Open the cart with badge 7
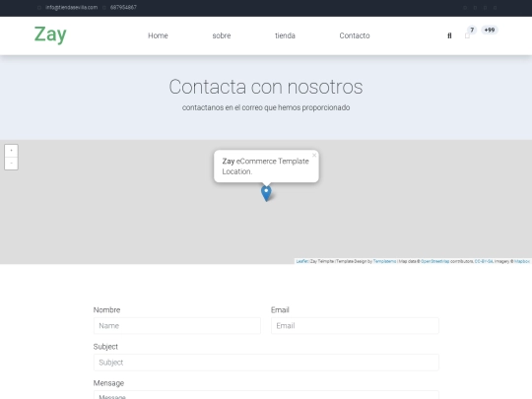The height and width of the screenshot is (399, 532). [468, 35]
